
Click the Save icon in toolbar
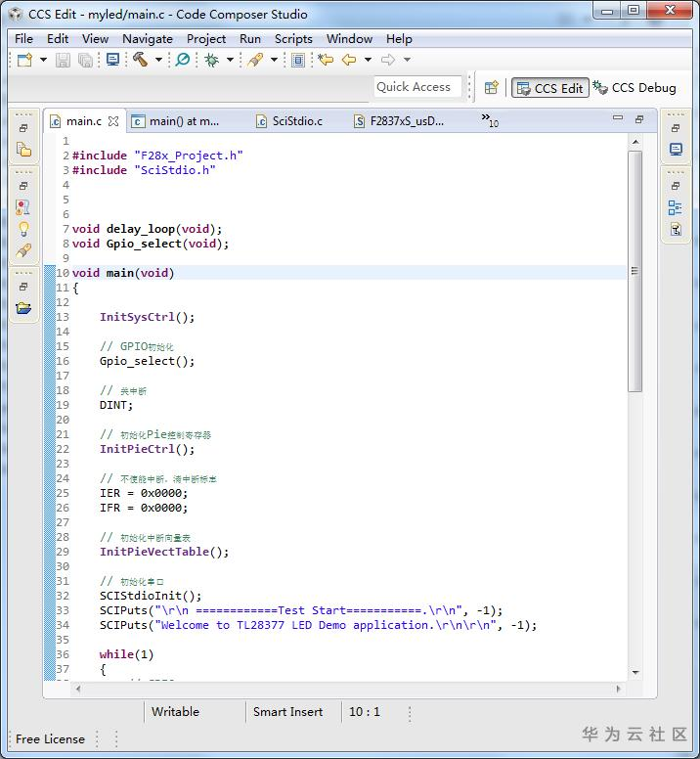click(63, 60)
